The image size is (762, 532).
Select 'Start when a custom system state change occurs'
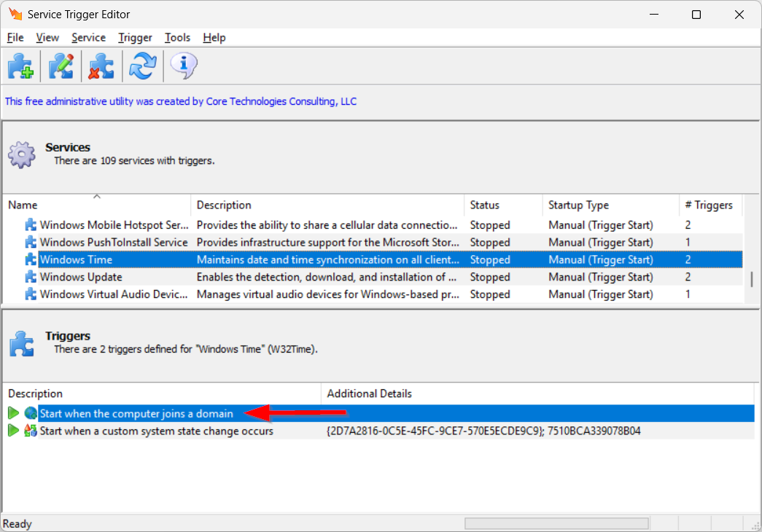coord(157,431)
